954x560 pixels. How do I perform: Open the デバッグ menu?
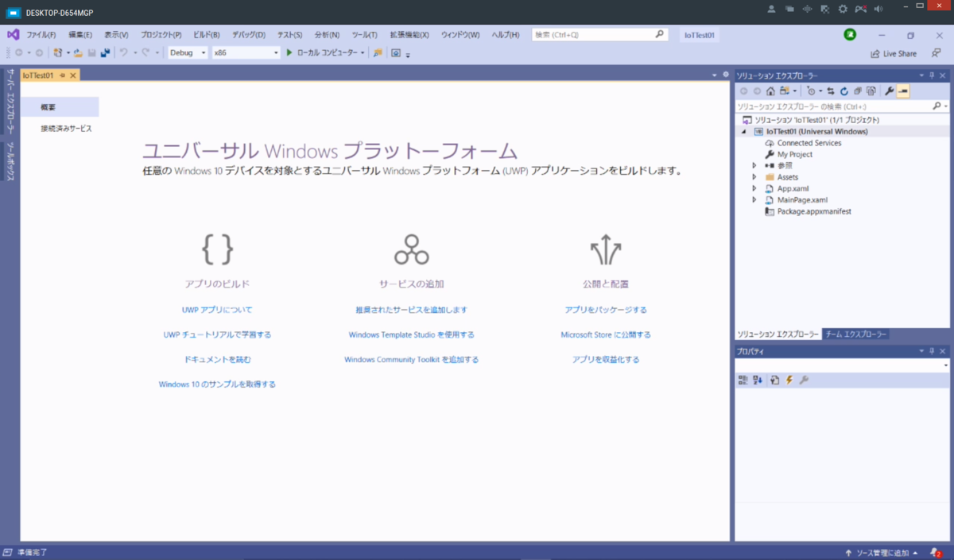click(x=248, y=34)
